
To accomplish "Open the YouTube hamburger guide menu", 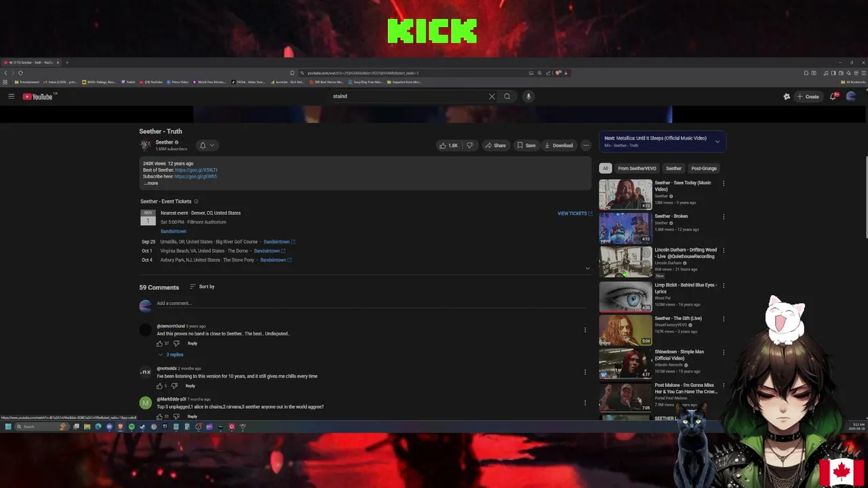I will (x=11, y=96).
